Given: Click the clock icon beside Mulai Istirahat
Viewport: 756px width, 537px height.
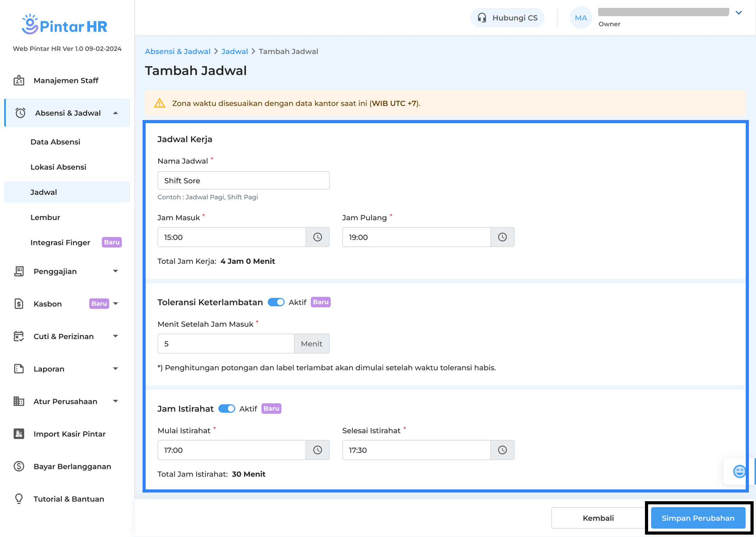Looking at the screenshot, I should tap(317, 450).
